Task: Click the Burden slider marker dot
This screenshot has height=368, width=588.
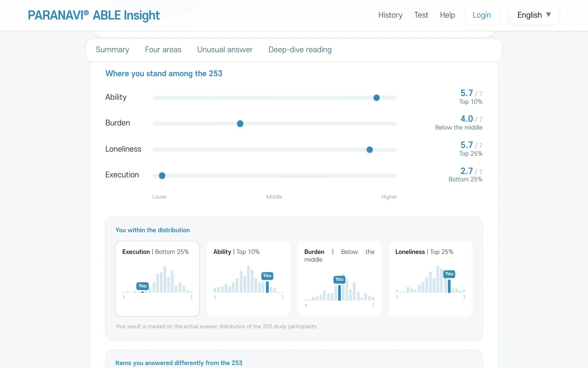Action: pyautogui.click(x=240, y=124)
